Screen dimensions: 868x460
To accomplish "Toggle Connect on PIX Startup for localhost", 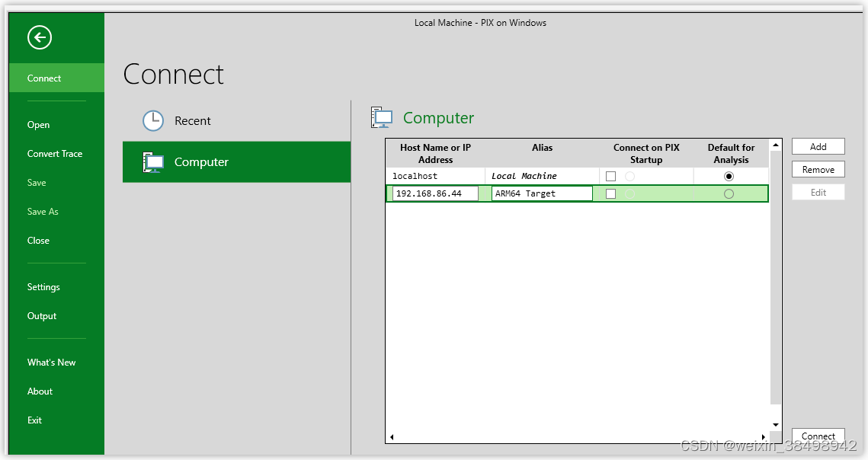I will click(x=610, y=176).
